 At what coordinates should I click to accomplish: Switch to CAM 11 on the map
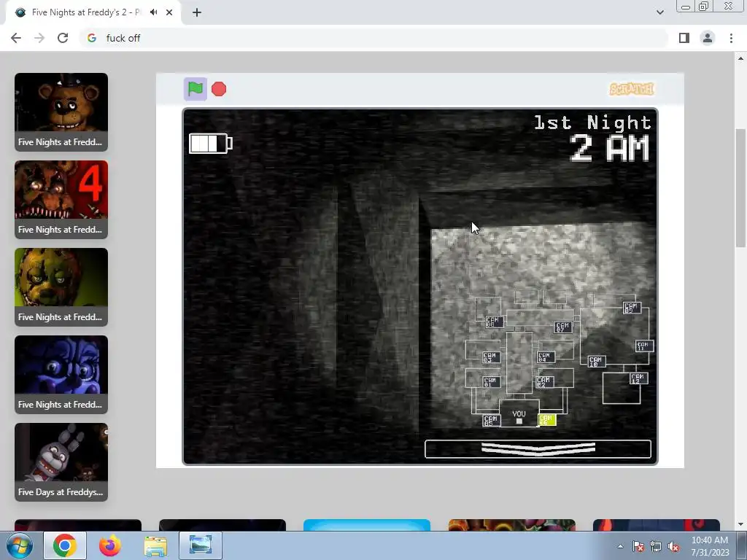coord(645,346)
